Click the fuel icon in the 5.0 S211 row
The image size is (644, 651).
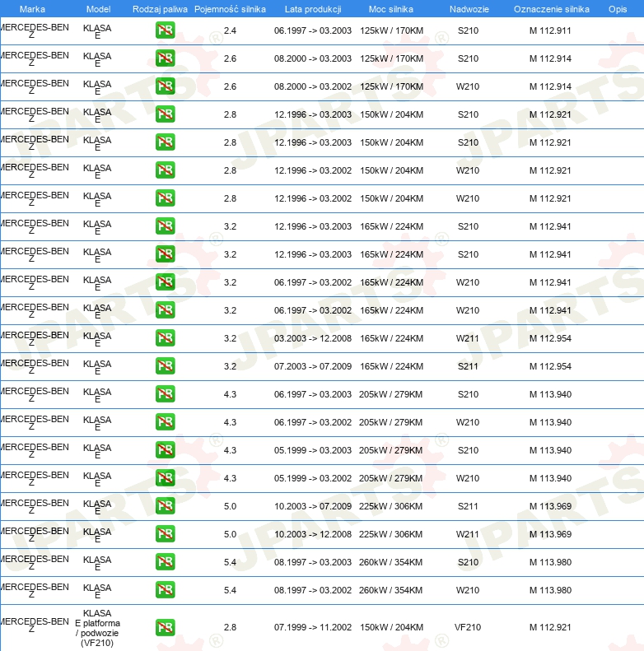(165, 506)
